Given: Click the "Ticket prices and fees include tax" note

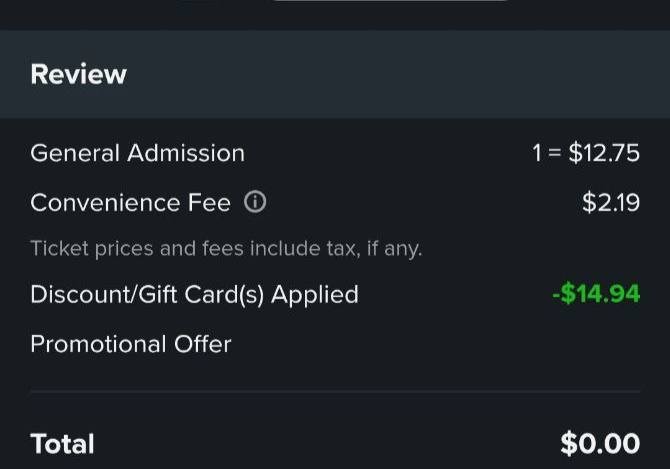Looking at the screenshot, I should tap(226, 248).
